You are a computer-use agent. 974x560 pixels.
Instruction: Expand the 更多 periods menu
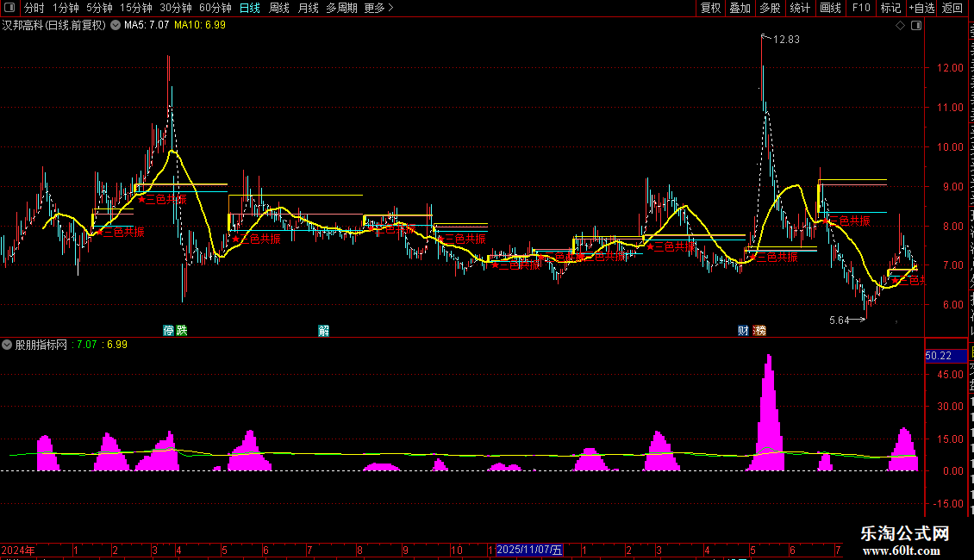(x=378, y=8)
